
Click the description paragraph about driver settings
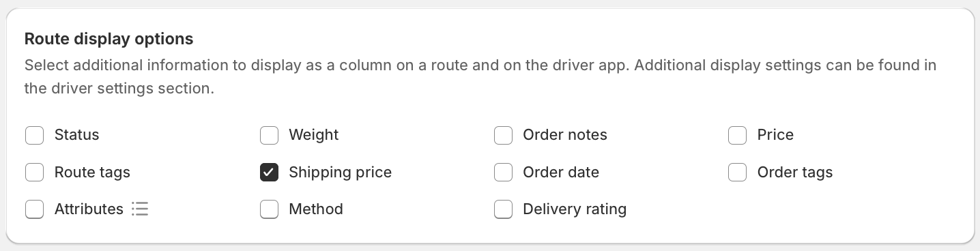pyautogui.click(x=480, y=77)
